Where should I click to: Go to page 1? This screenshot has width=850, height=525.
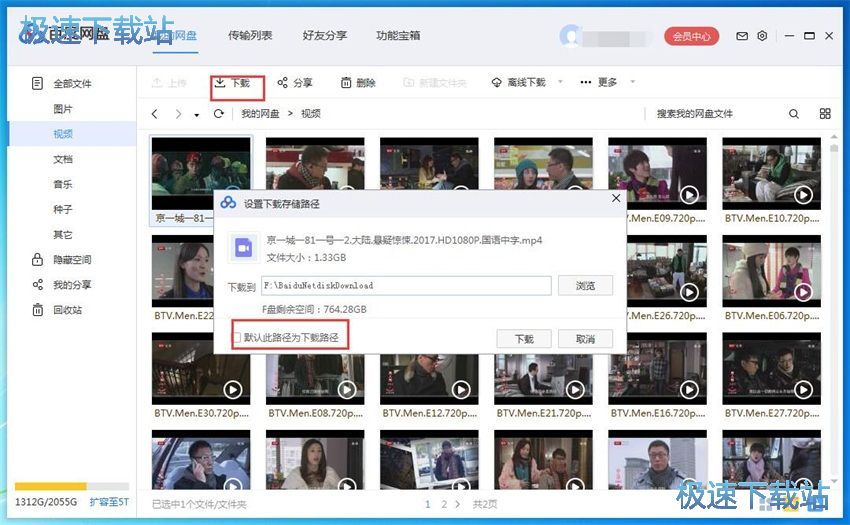(428, 504)
